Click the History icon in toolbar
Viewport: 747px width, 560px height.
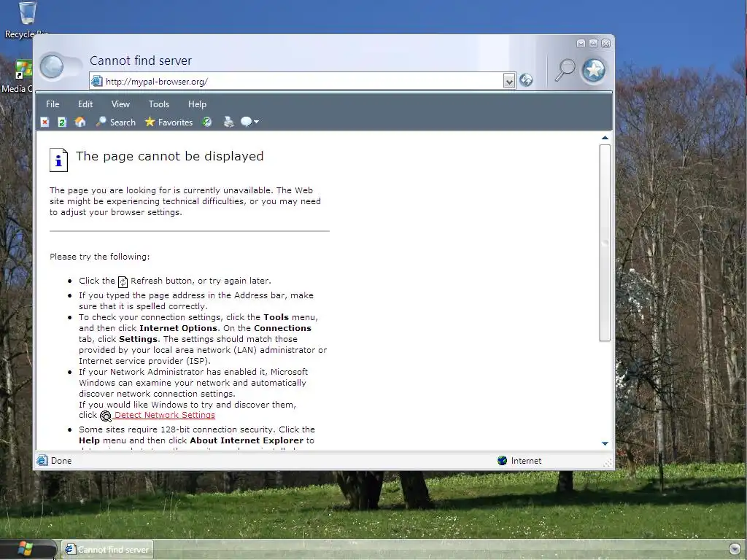click(206, 122)
